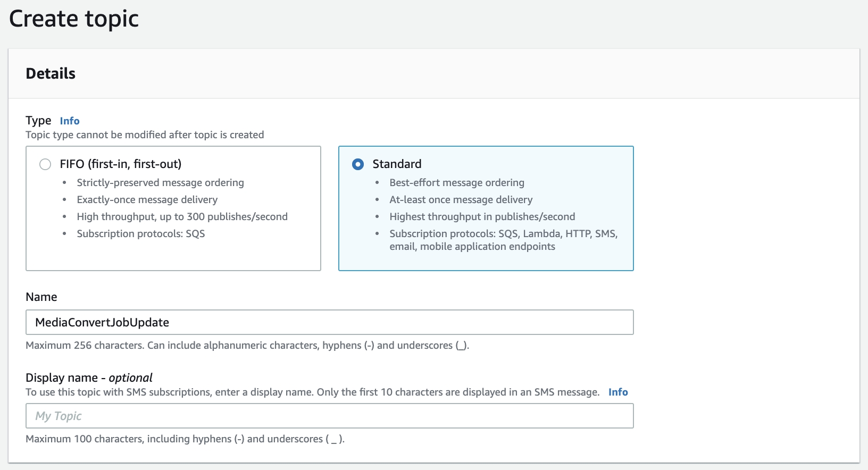Focus the Display name optional input field
This screenshot has height=470, width=868.
329,416
